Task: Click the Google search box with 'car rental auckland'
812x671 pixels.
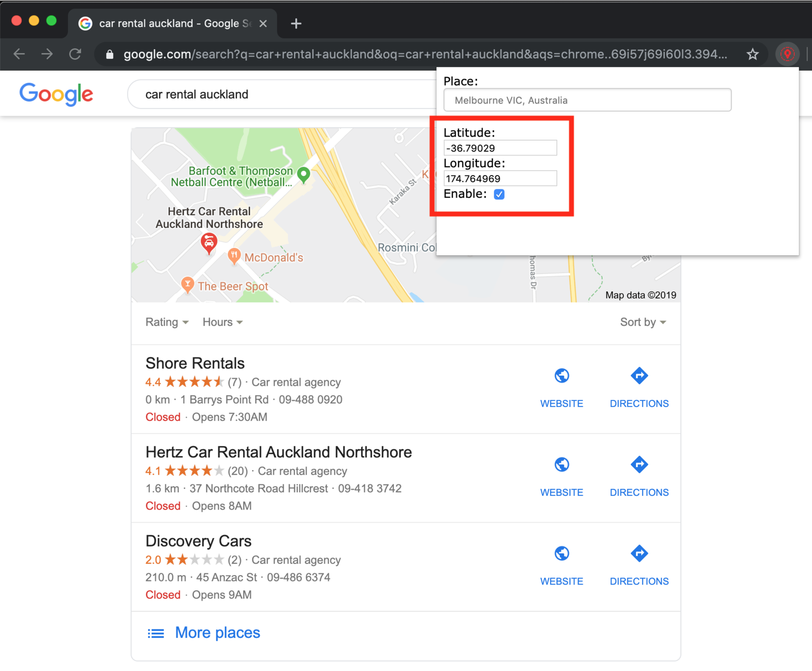Action: pyautogui.click(x=282, y=94)
